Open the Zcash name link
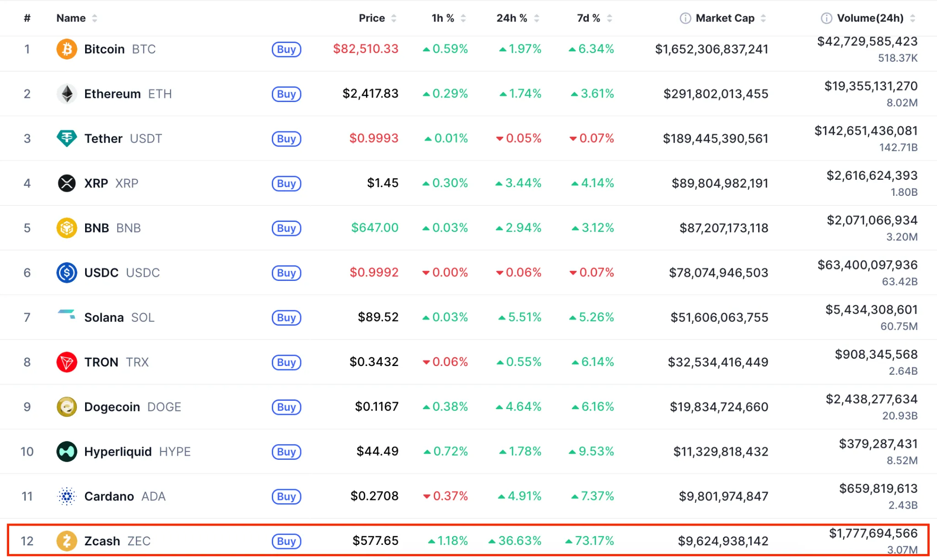This screenshot has width=937, height=560. (x=102, y=541)
